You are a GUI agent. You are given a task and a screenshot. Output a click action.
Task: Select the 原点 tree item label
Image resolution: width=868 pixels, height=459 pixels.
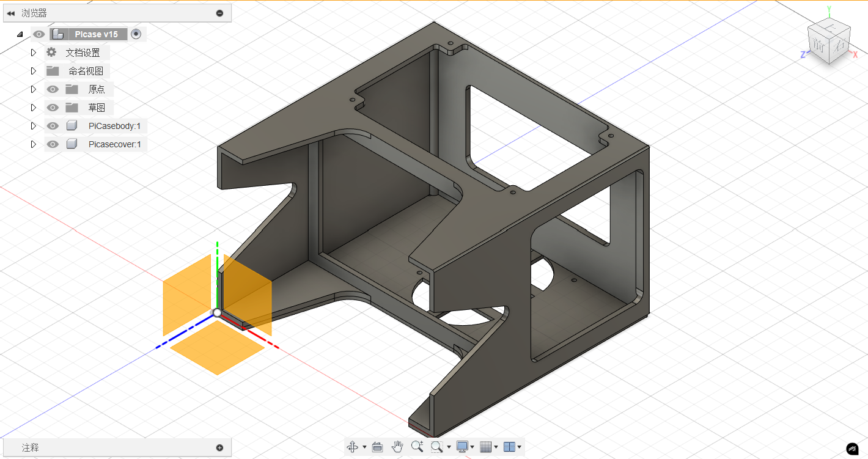(97, 89)
